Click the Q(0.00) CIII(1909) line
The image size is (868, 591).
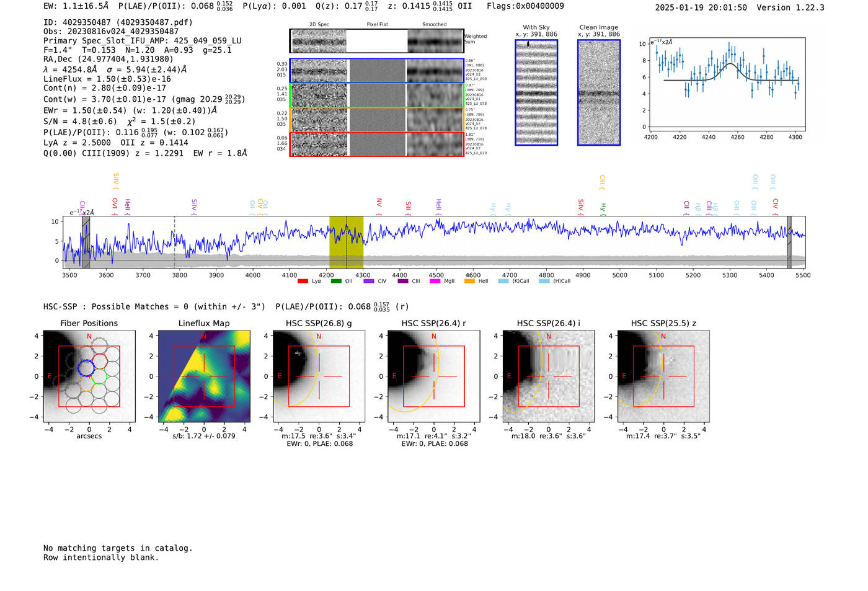pyautogui.click(x=145, y=153)
